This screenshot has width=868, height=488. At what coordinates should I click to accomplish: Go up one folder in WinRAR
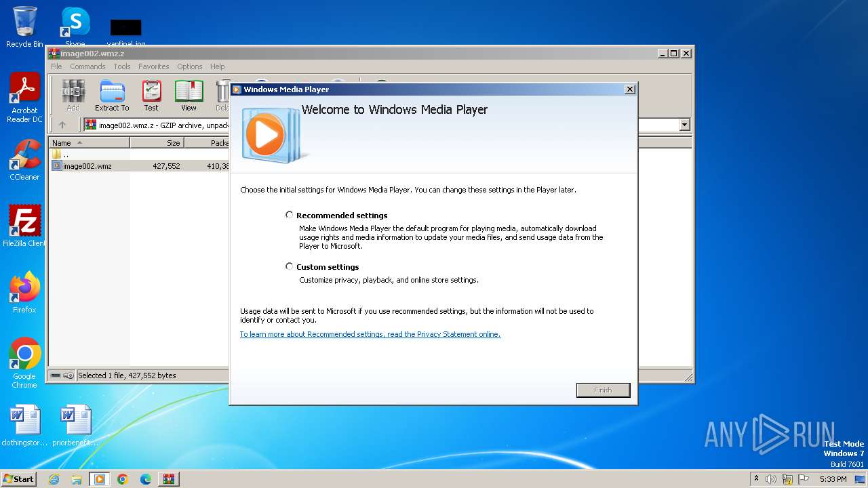pyautogui.click(x=62, y=125)
